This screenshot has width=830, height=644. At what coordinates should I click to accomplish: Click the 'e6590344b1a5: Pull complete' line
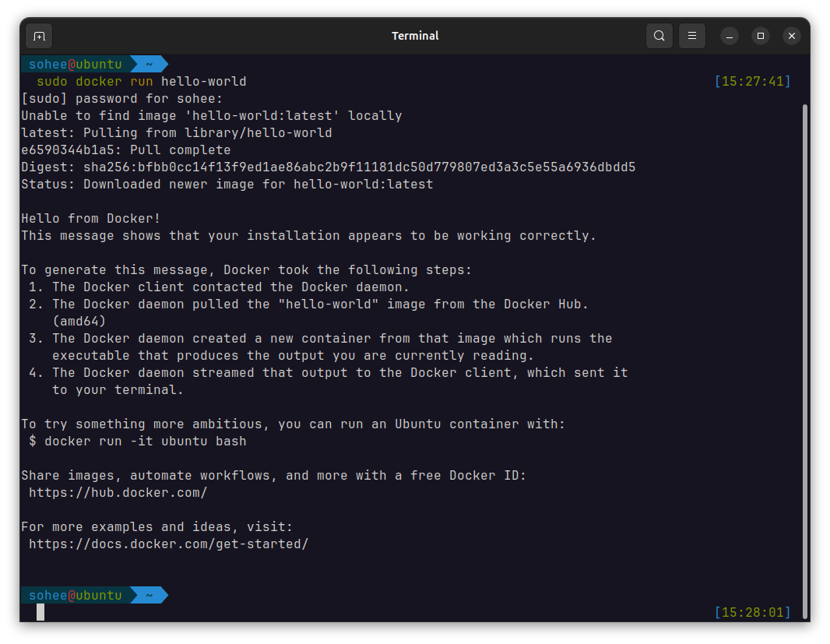coord(126,150)
